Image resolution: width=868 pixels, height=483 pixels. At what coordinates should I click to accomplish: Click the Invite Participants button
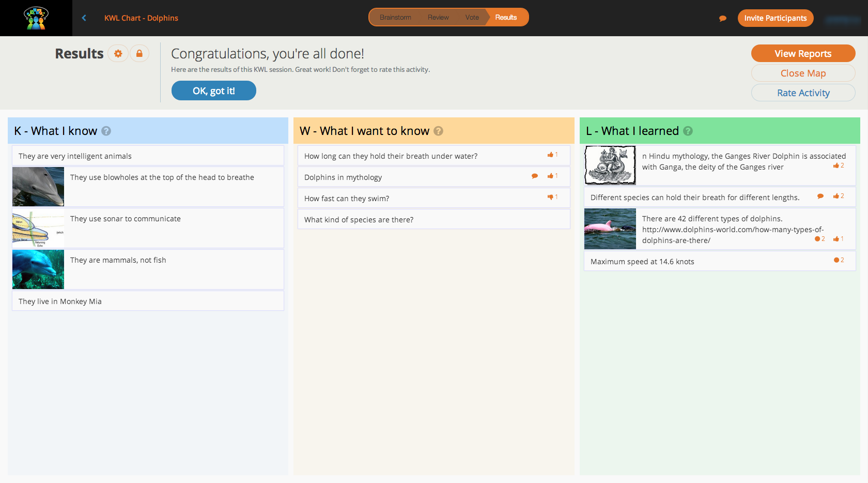pos(776,18)
